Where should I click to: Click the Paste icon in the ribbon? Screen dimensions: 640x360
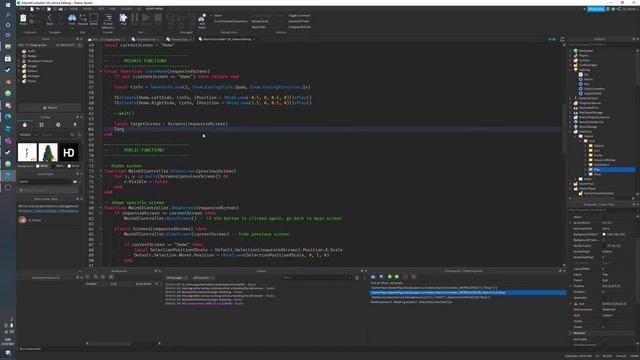tap(23, 18)
